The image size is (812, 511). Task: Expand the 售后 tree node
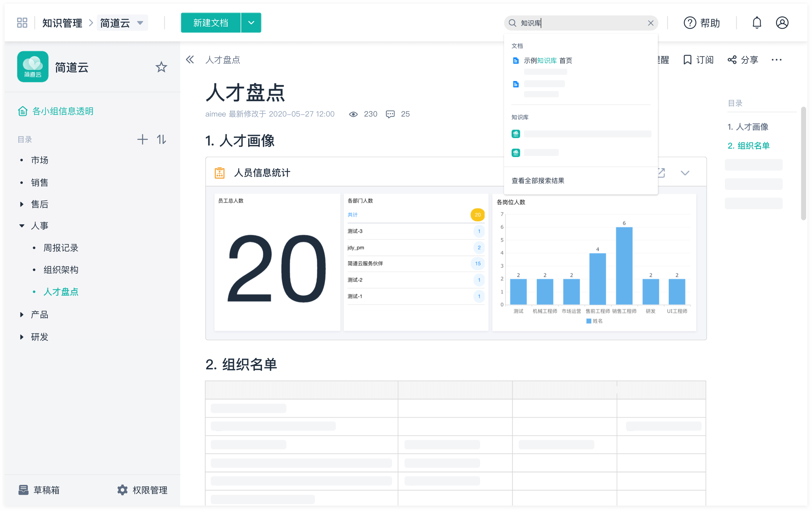coord(22,204)
